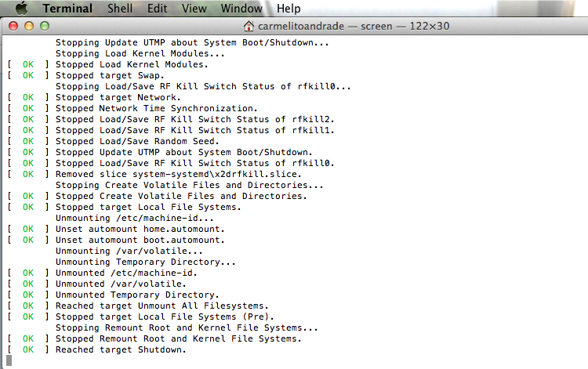The height and width of the screenshot is (369, 588).
Task: Open the Help menu
Action: coord(289,9)
